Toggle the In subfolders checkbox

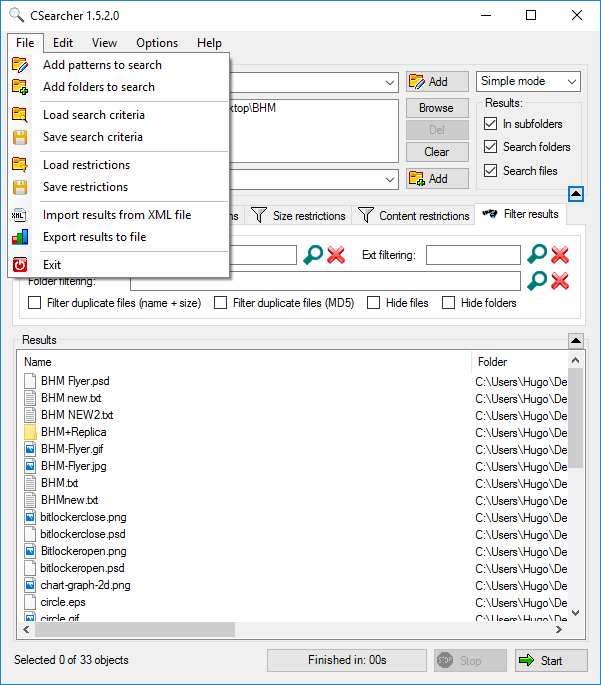(490, 124)
